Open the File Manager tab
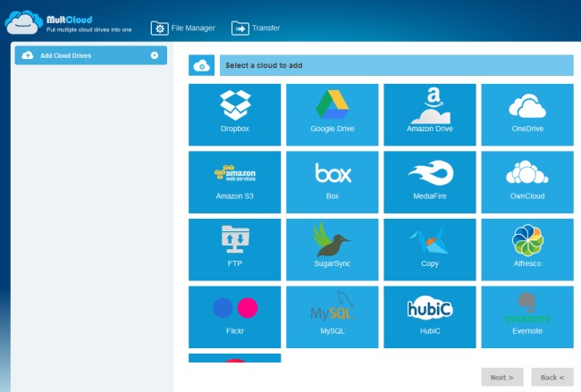 (x=182, y=29)
